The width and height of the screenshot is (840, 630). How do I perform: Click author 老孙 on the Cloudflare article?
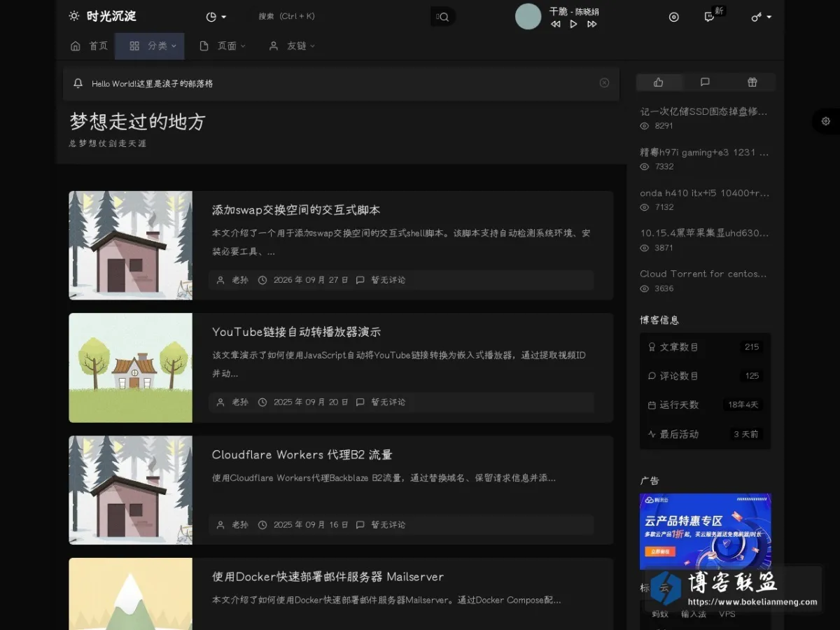click(x=240, y=524)
